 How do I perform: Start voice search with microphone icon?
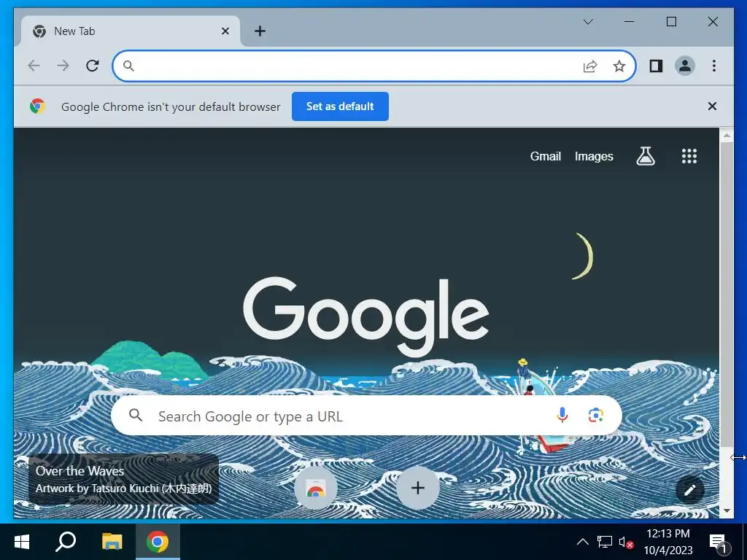tap(562, 415)
